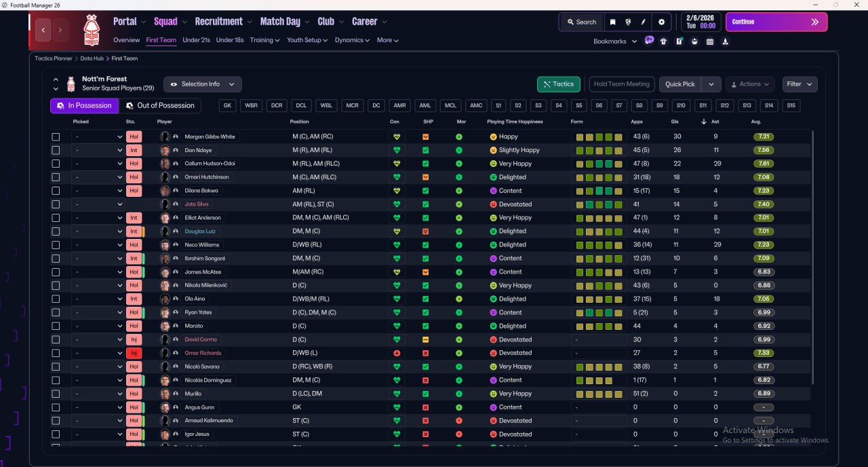Click Douglas Luiz's red sharpness icon
868x467 pixels.
[x=425, y=231]
